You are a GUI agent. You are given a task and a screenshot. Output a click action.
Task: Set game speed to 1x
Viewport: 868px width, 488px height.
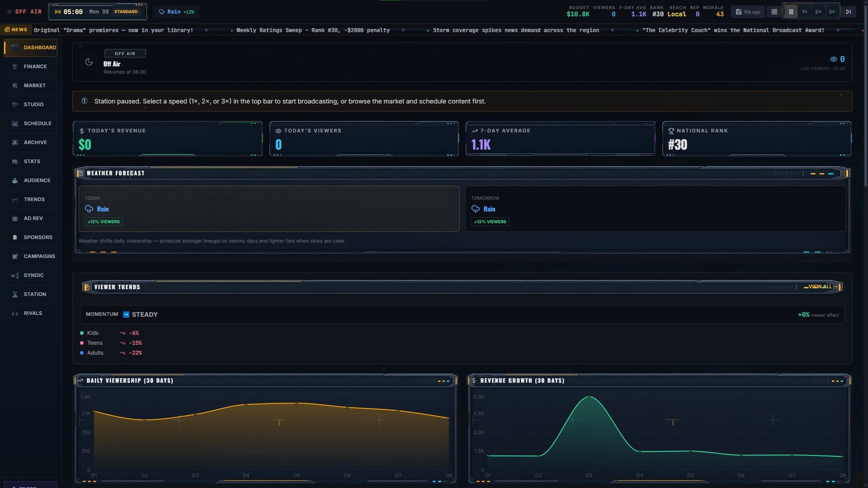[804, 12]
